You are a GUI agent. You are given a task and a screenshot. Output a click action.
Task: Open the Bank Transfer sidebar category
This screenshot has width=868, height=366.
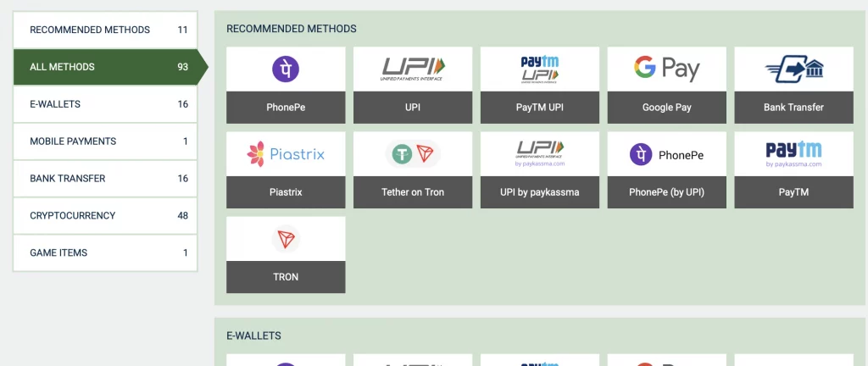click(x=105, y=178)
